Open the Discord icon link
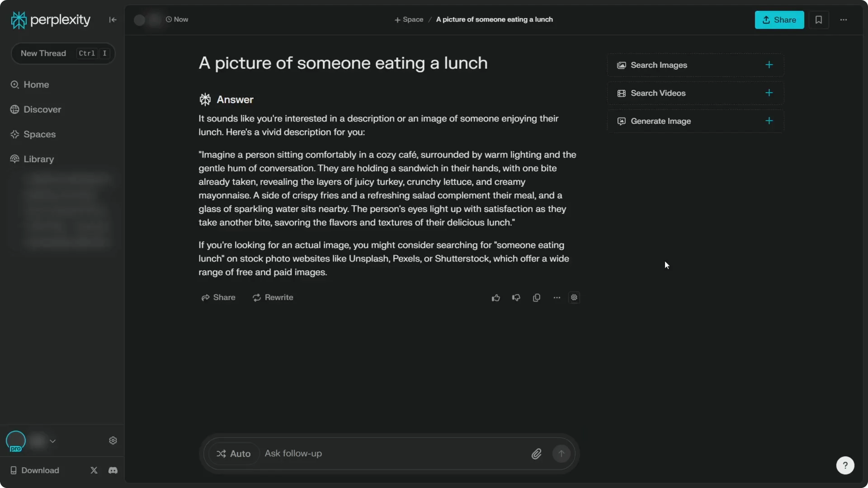 [x=113, y=470]
